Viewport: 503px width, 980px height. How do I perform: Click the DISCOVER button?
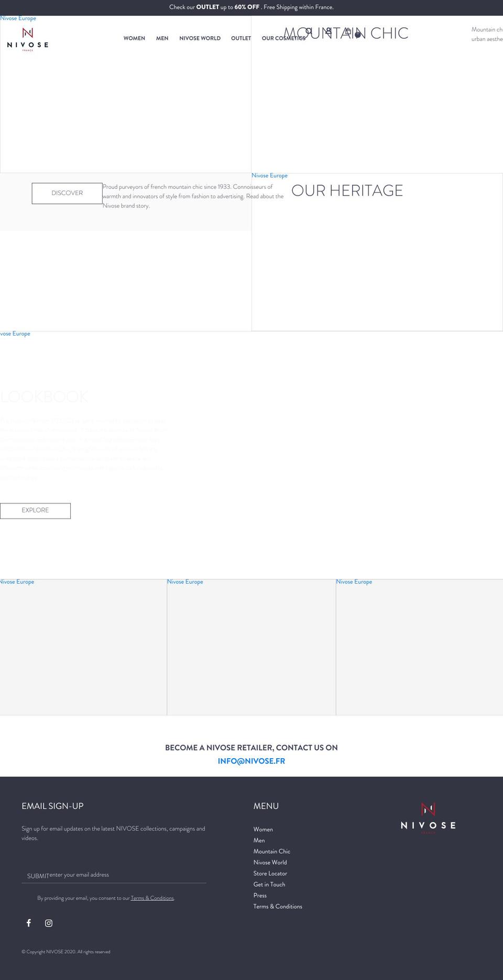pyautogui.click(x=67, y=193)
